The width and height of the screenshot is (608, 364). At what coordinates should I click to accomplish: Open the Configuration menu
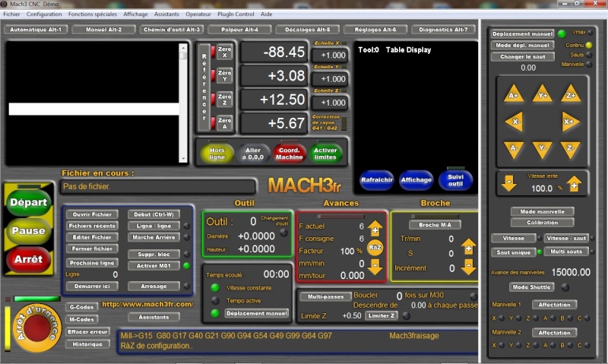44,14
